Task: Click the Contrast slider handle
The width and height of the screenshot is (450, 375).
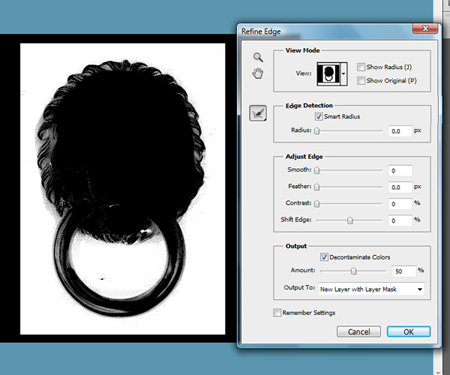Action: pos(317,204)
